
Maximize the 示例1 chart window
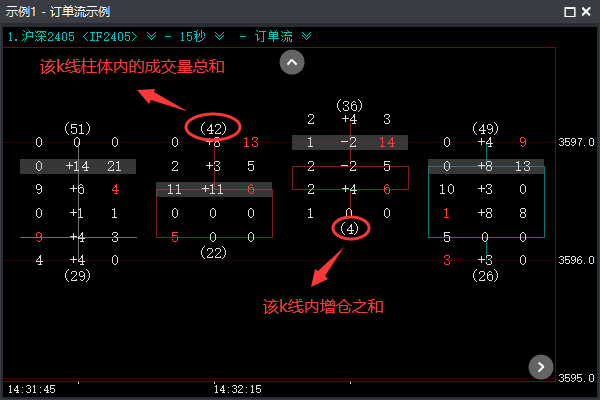click(569, 12)
